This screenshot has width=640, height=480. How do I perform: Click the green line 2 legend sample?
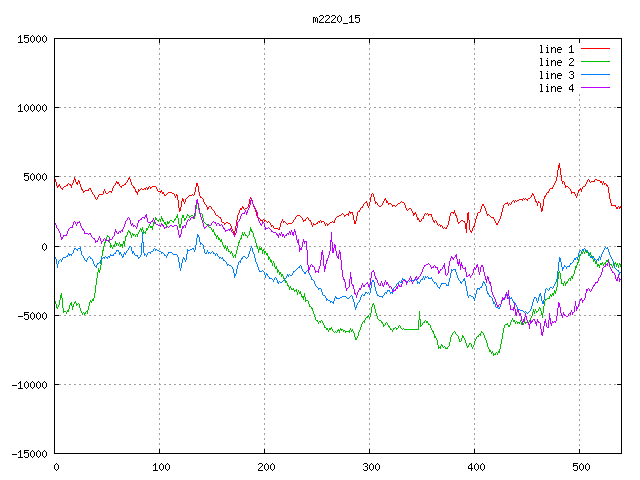click(595, 62)
